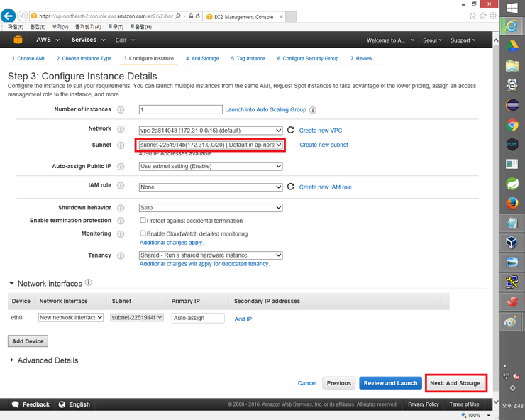This screenshot has width=525, height=420.
Task: Click the Create new VPC link
Action: pyautogui.click(x=321, y=131)
